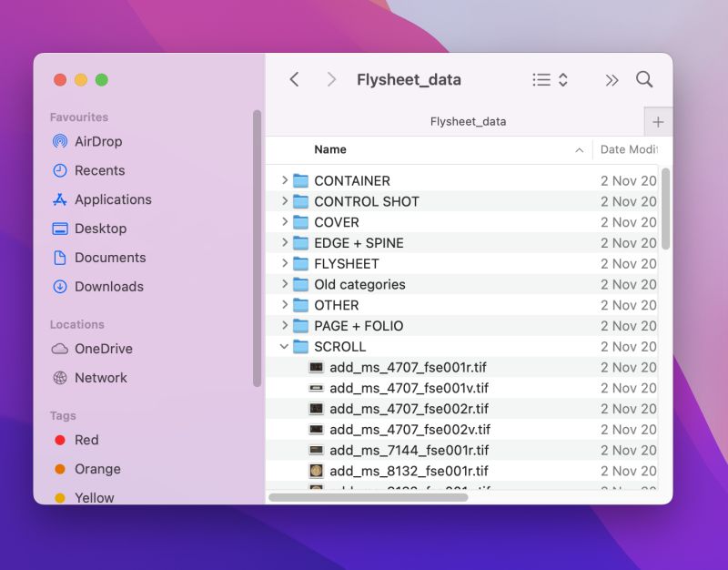Image resolution: width=728 pixels, height=570 pixels.
Task: Select the COVER folder icon
Action: (x=301, y=222)
